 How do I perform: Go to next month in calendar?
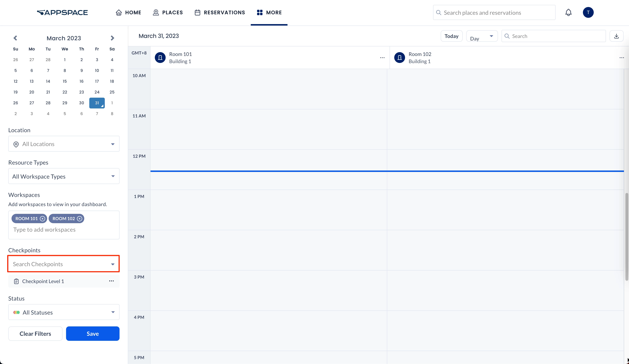pos(112,38)
